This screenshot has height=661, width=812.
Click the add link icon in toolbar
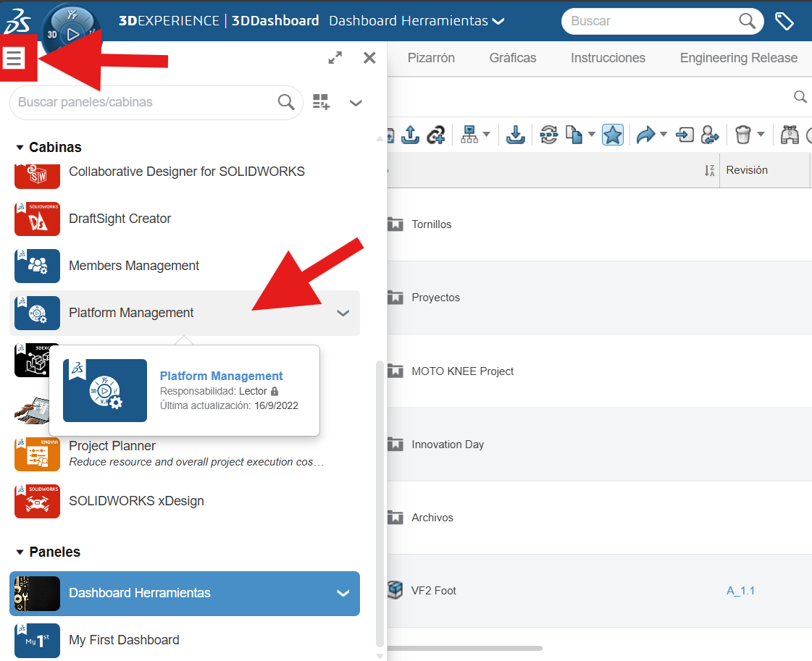[x=436, y=135]
